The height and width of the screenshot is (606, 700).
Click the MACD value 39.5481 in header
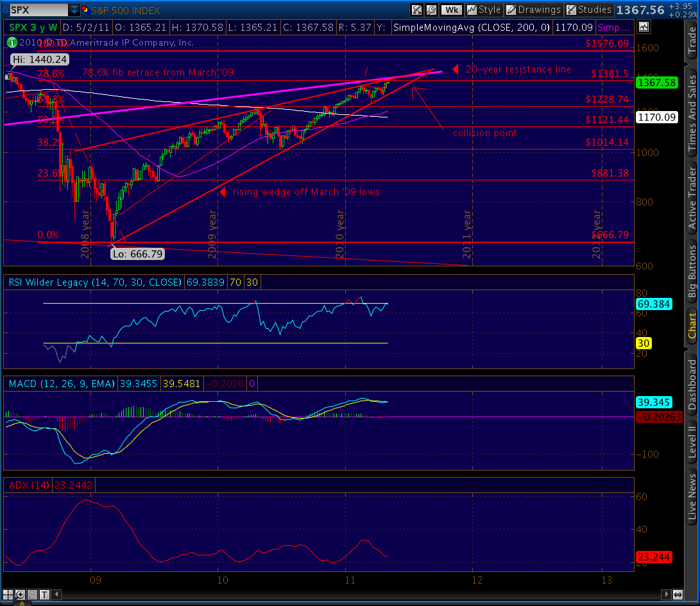[181, 384]
